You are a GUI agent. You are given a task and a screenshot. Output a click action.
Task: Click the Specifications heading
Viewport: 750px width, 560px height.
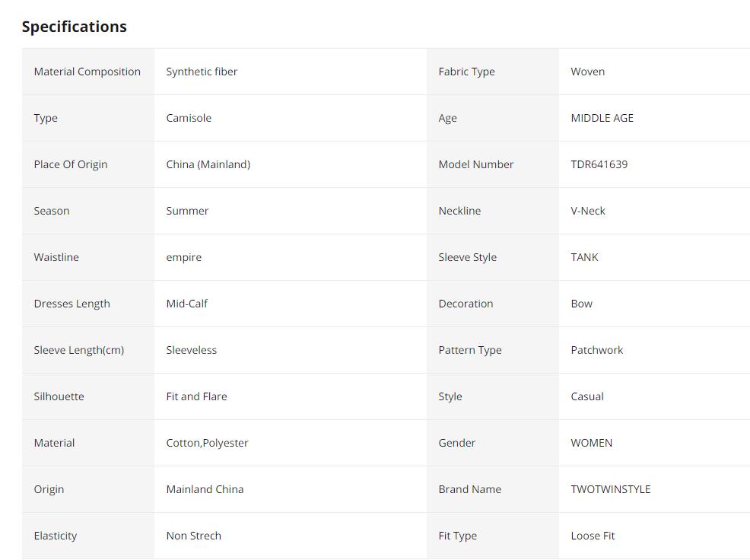tap(75, 27)
